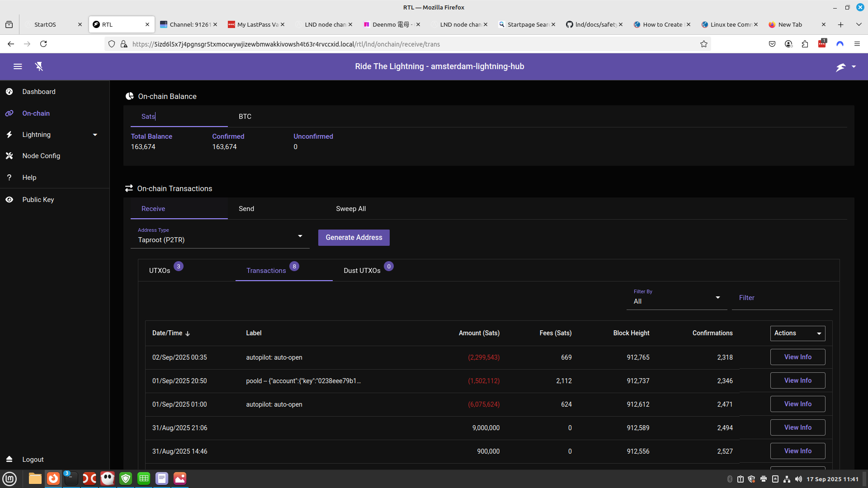The width and height of the screenshot is (868, 488).
Task: Open the UTXOs tab
Action: tap(160, 271)
